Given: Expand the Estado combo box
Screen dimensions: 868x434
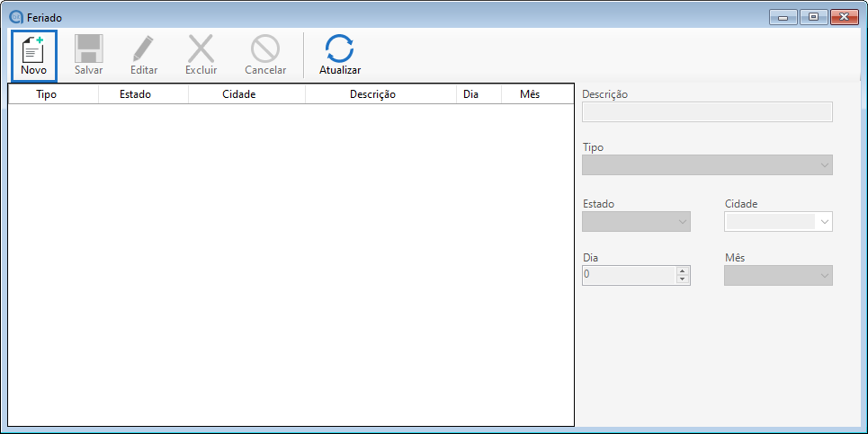Looking at the screenshot, I should point(682,222).
